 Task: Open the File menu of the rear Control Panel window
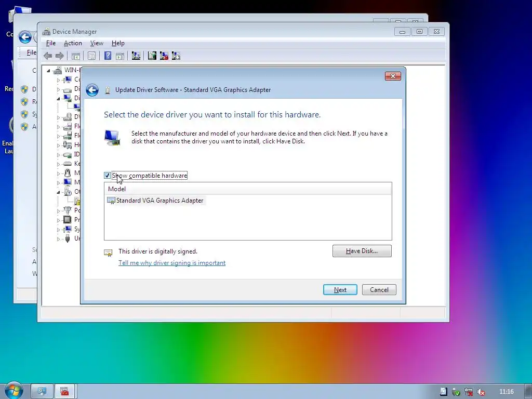point(31,52)
